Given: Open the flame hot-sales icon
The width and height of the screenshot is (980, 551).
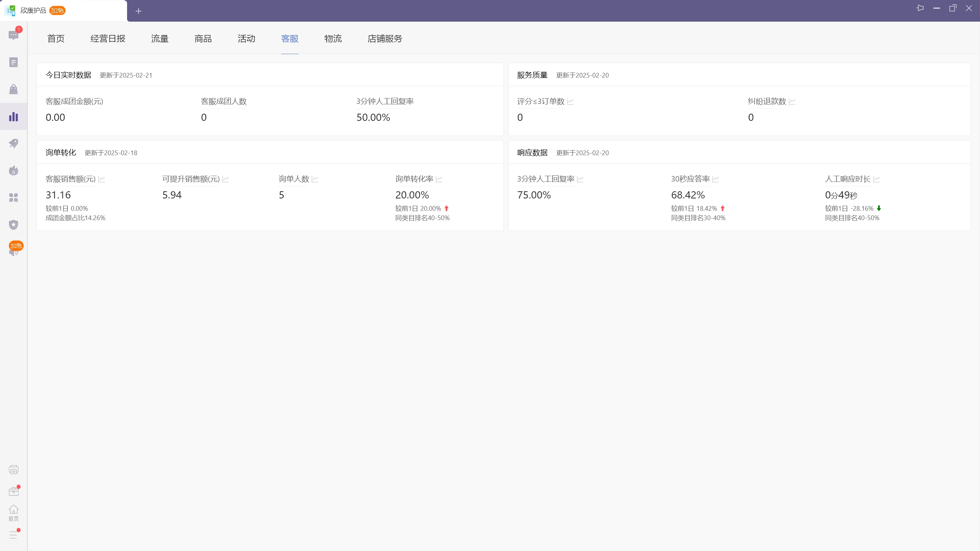Looking at the screenshot, I should (x=13, y=170).
